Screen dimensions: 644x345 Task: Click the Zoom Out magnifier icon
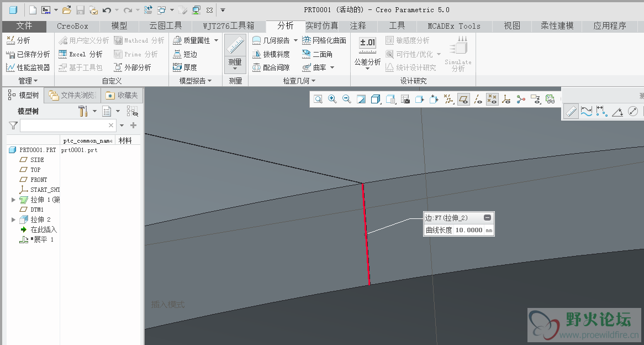(x=347, y=99)
